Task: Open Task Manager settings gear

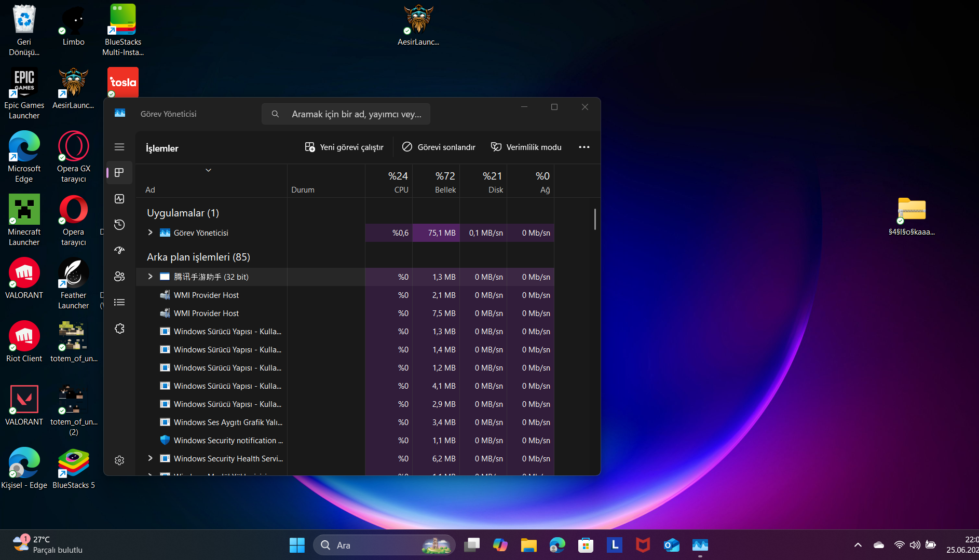Action: (x=119, y=460)
